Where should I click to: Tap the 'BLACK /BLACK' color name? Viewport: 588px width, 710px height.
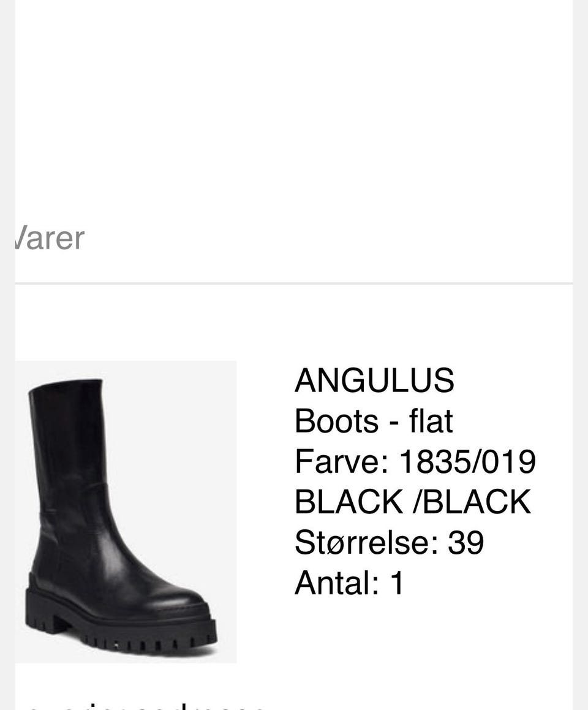pyautogui.click(x=412, y=502)
